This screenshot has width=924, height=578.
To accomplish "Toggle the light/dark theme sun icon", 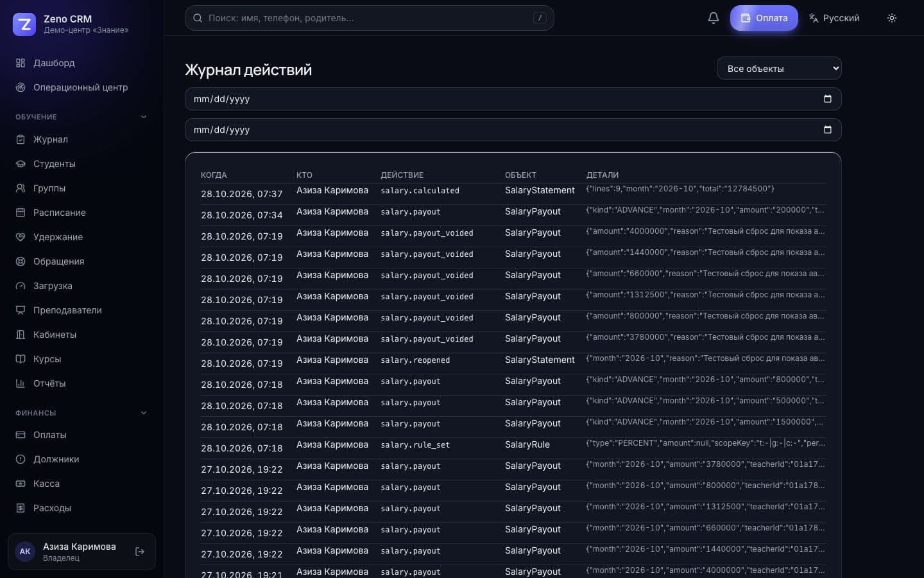I will click(x=891, y=18).
